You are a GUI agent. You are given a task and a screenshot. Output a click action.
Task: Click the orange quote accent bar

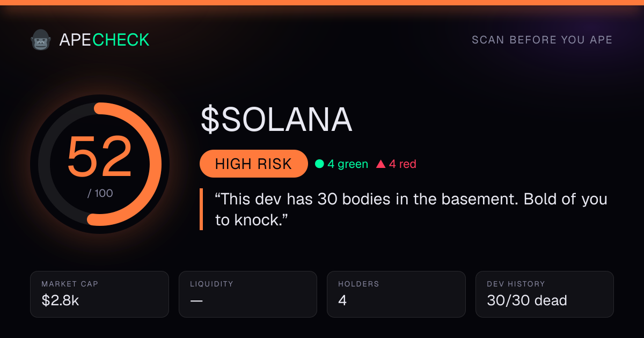tap(201, 209)
